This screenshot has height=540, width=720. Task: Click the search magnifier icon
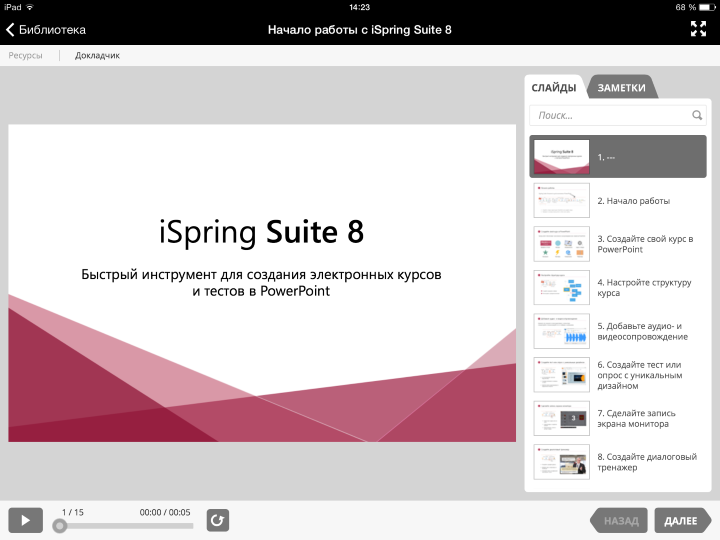coord(697,115)
